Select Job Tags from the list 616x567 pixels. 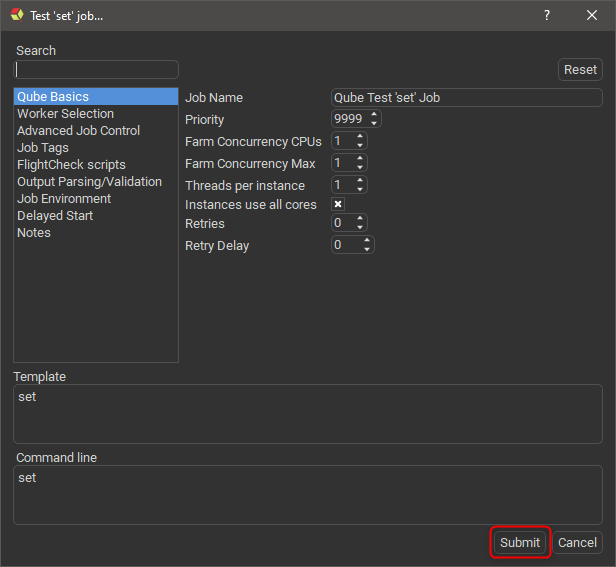coord(43,148)
